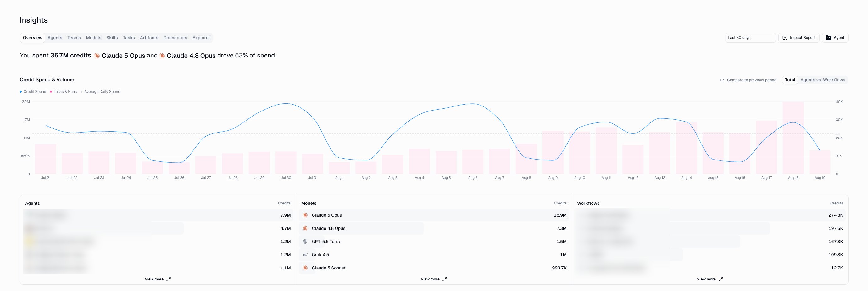Click the Claude 5 Sonnet row icon
The image size is (868, 304).
305,268
